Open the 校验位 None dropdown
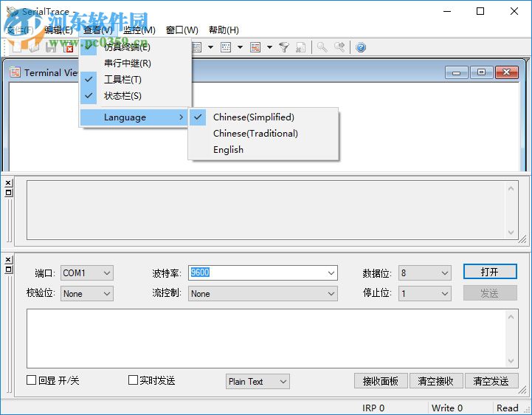Screen dimensions: 532x415 pos(87,294)
